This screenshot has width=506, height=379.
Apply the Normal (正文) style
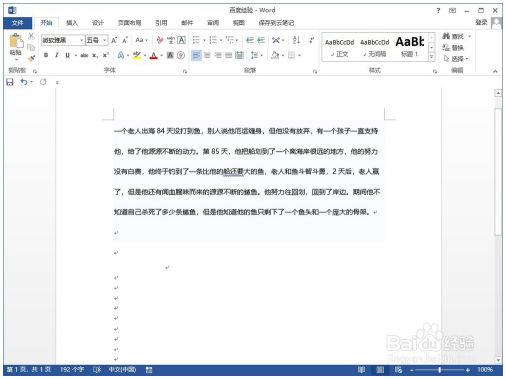(x=339, y=47)
